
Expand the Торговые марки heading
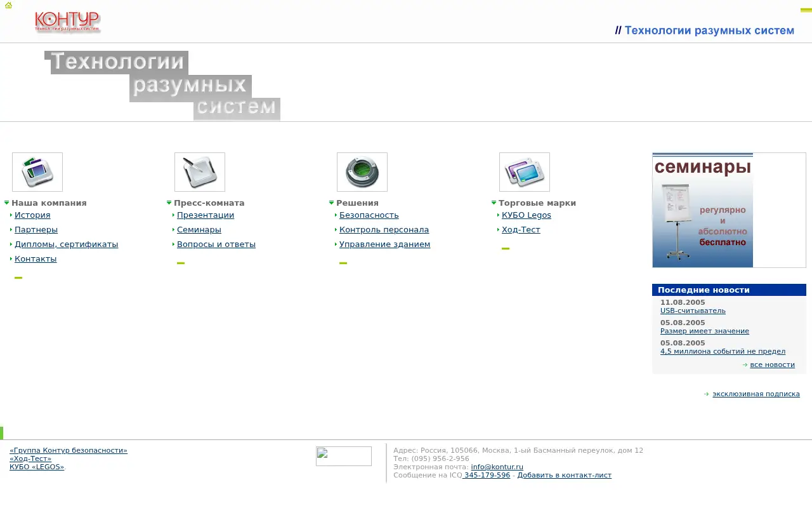point(537,203)
